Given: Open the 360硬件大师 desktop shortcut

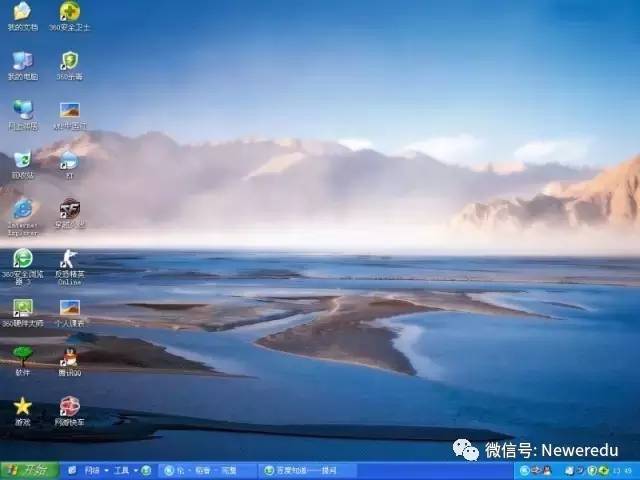Looking at the screenshot, I should 22,313.
